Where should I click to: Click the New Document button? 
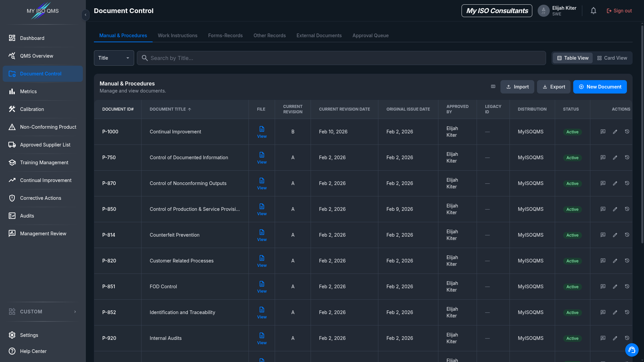[600, 87]
